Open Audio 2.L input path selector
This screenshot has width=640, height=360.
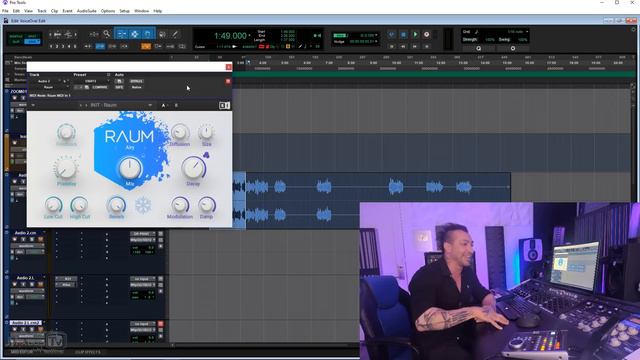pos(142,279)
